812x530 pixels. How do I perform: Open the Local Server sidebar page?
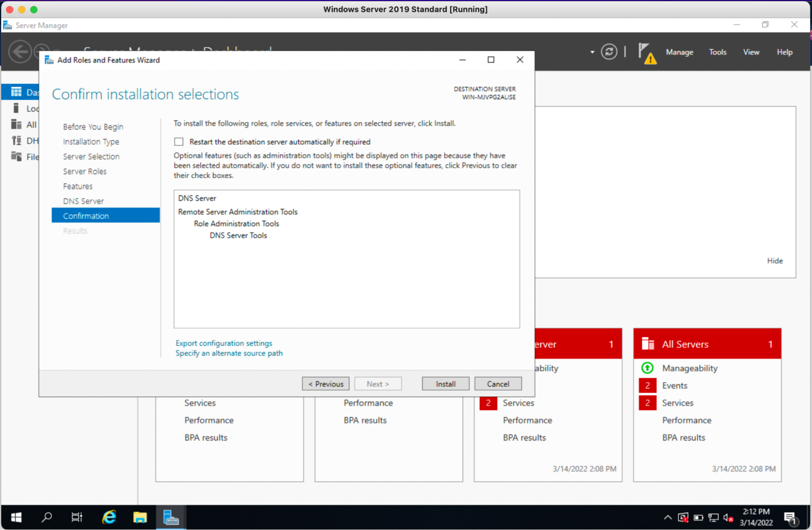pos(24,108)
